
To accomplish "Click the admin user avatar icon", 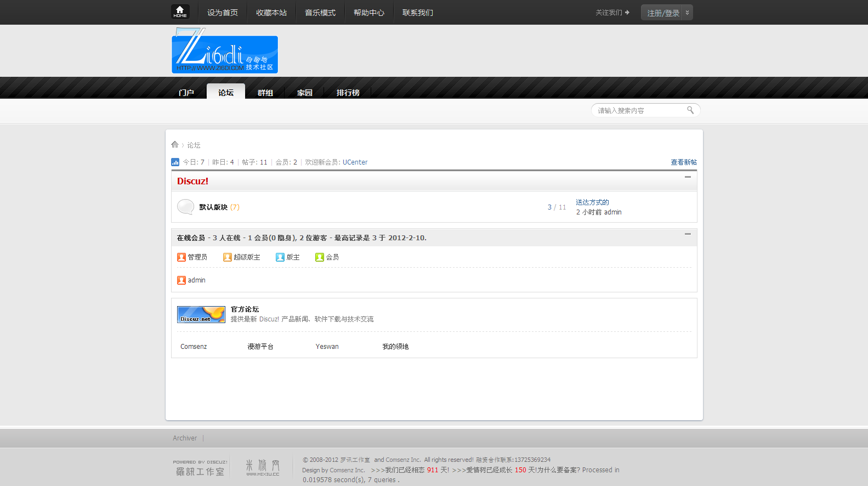I will pyautogui.click(x=181, y=280).
